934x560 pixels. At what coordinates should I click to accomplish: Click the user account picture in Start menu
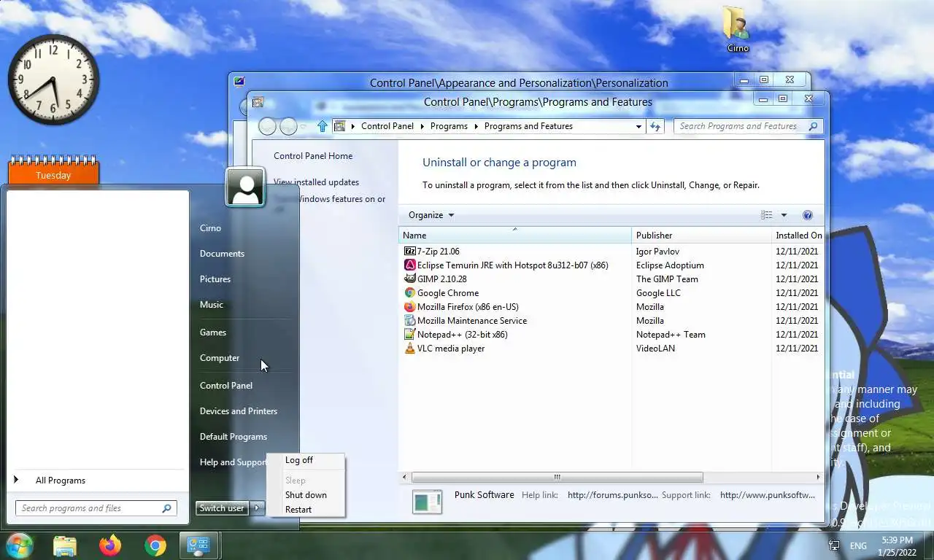245,187
